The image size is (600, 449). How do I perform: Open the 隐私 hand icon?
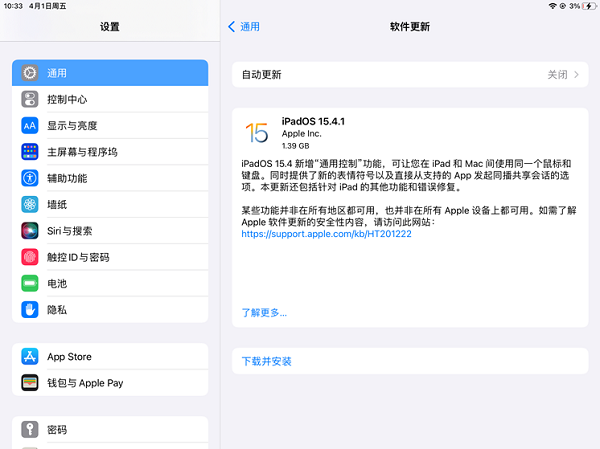30,310
